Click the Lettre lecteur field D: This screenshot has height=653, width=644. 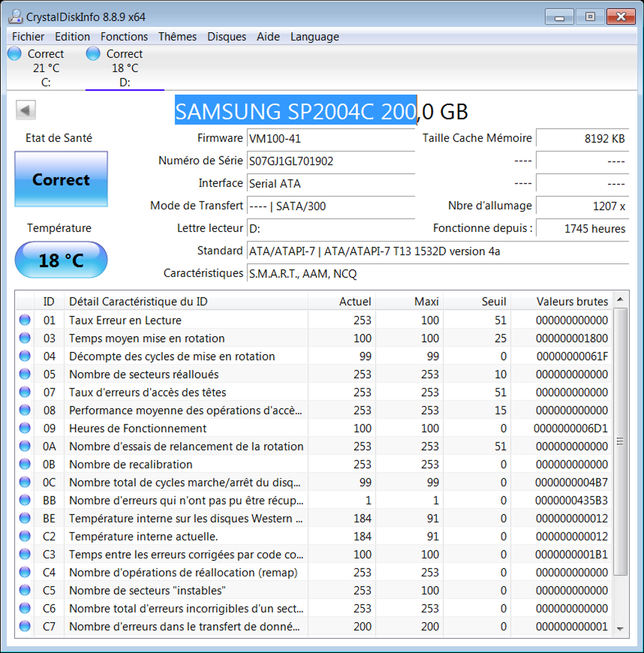click(331, 228)
